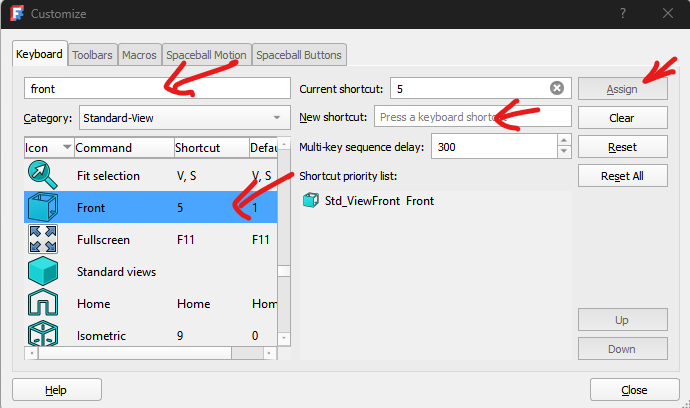Switch to the Macros tab

(139, 55)
